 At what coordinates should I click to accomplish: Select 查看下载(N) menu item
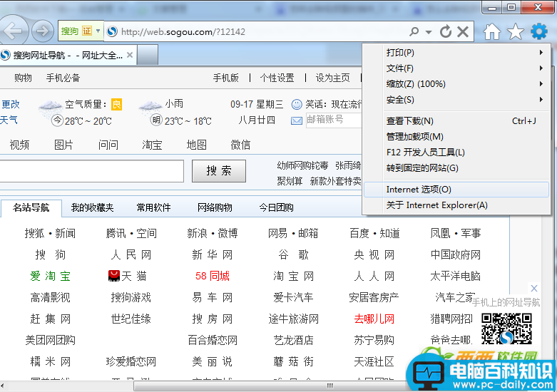[x=457, y=121]
